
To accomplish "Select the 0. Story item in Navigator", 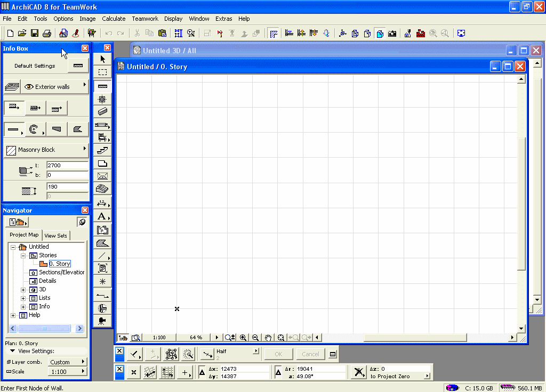I will (60, 264).
